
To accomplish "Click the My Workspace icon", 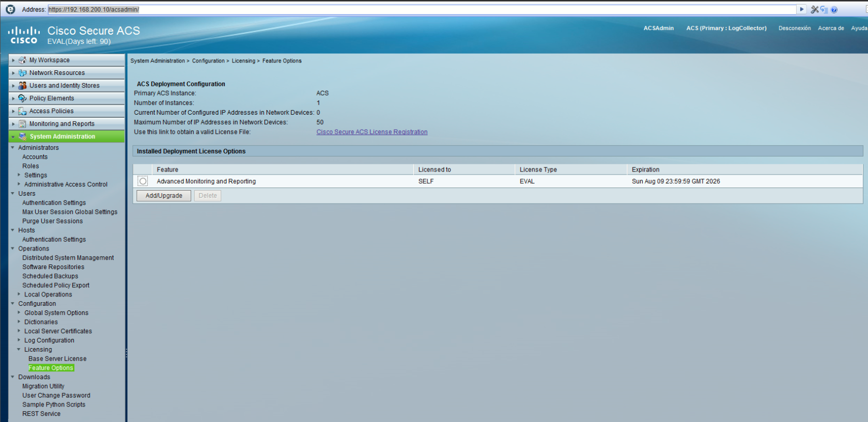I will [22, 60].
